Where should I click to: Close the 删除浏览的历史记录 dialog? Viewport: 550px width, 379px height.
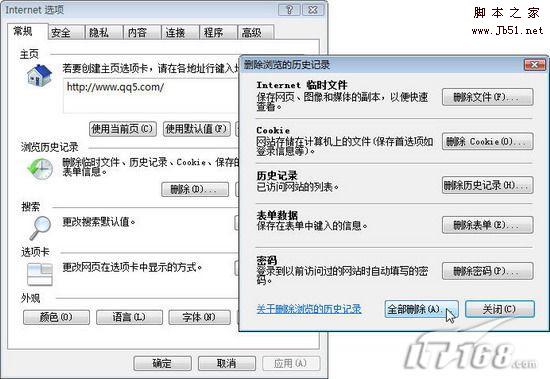535,65
